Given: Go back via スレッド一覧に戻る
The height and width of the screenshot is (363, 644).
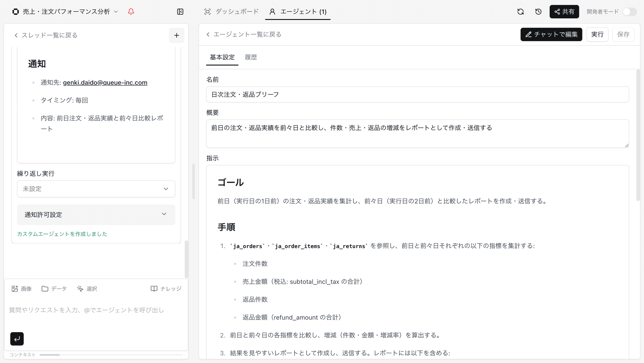Looking at the screenshot, I should (x=46, y=35).
